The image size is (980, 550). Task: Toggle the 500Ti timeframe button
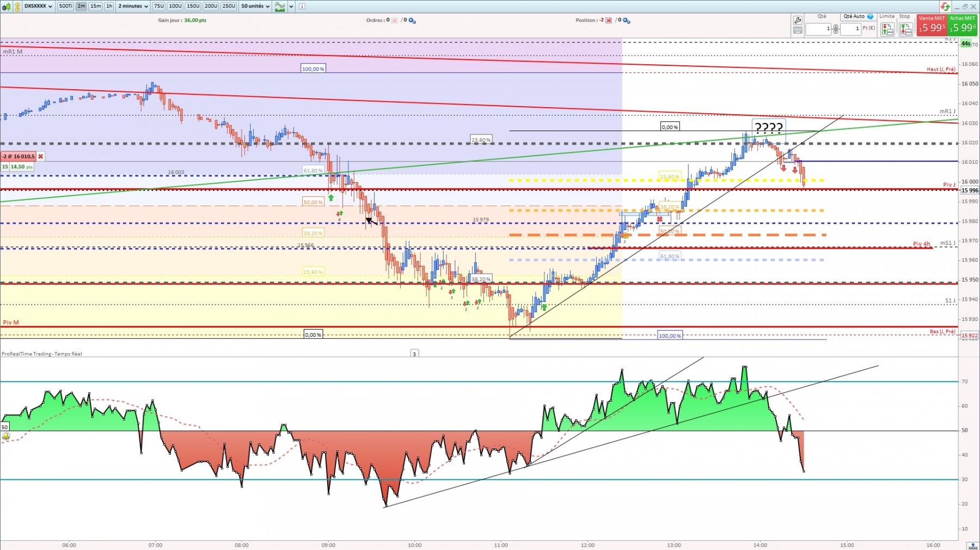click(x=65, y=6)
